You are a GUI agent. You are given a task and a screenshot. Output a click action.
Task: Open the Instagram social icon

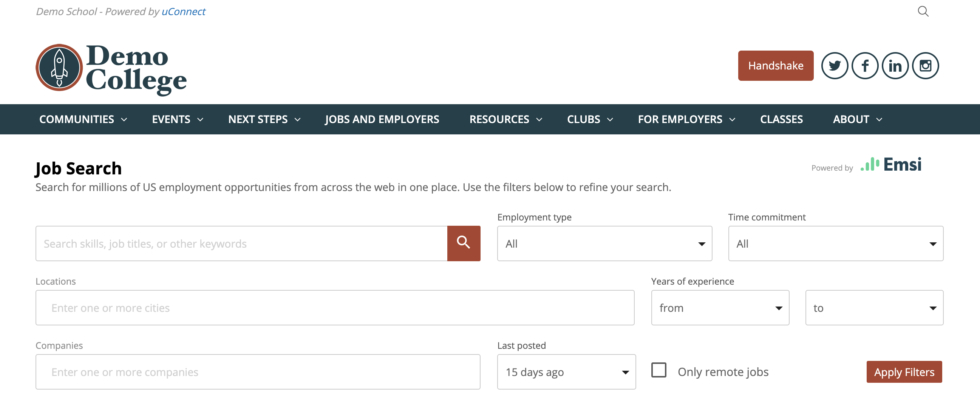925,66
